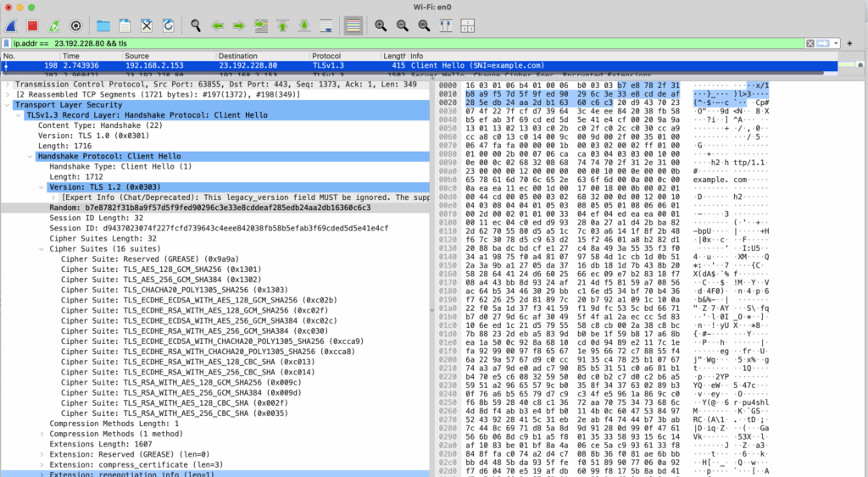Sort by the Protocol column header
Image resolution: width=868 pixels, height=477 pixels.
pos(345,56)
